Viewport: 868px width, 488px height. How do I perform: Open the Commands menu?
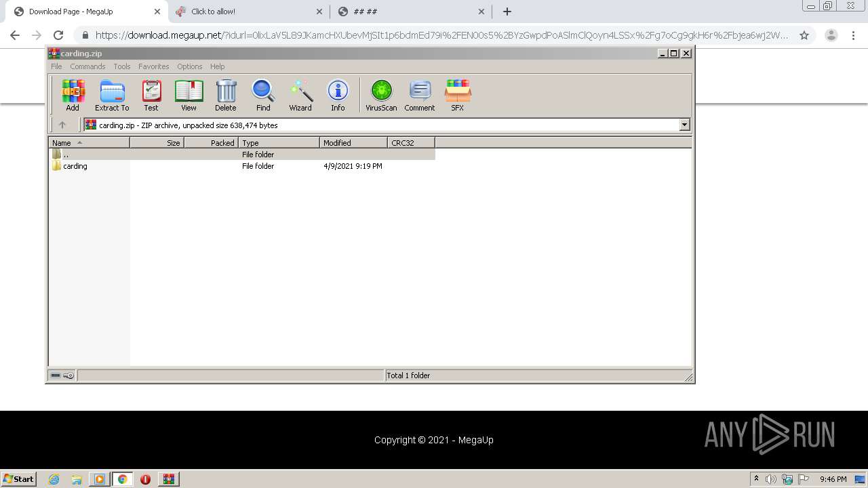coord(87,66)
